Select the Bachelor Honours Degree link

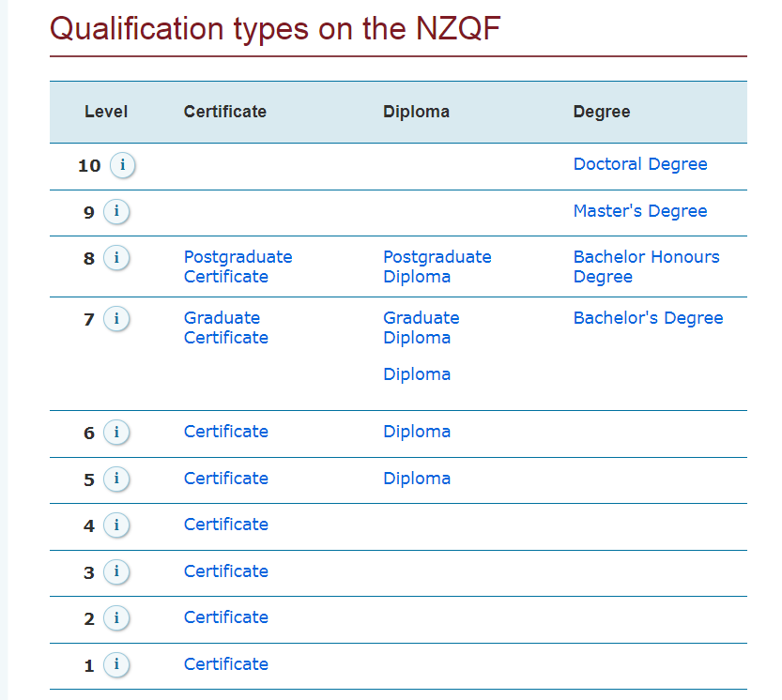tap(646, 266)
